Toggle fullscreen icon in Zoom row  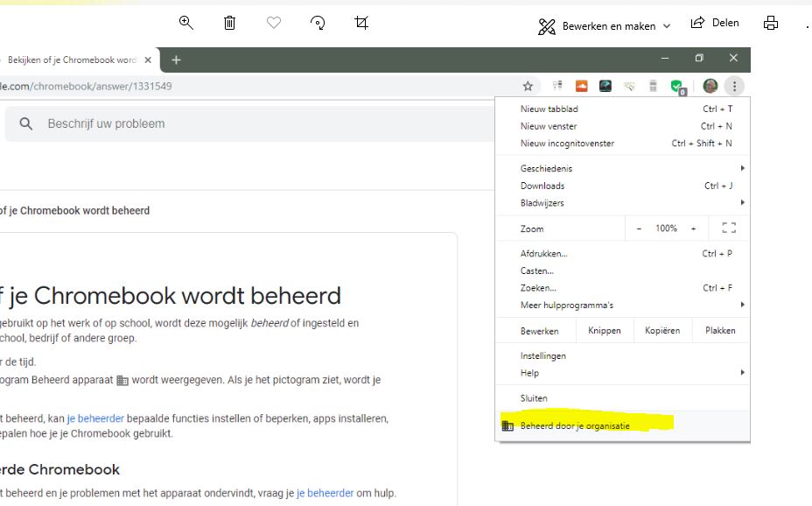(x=728, y=228)
